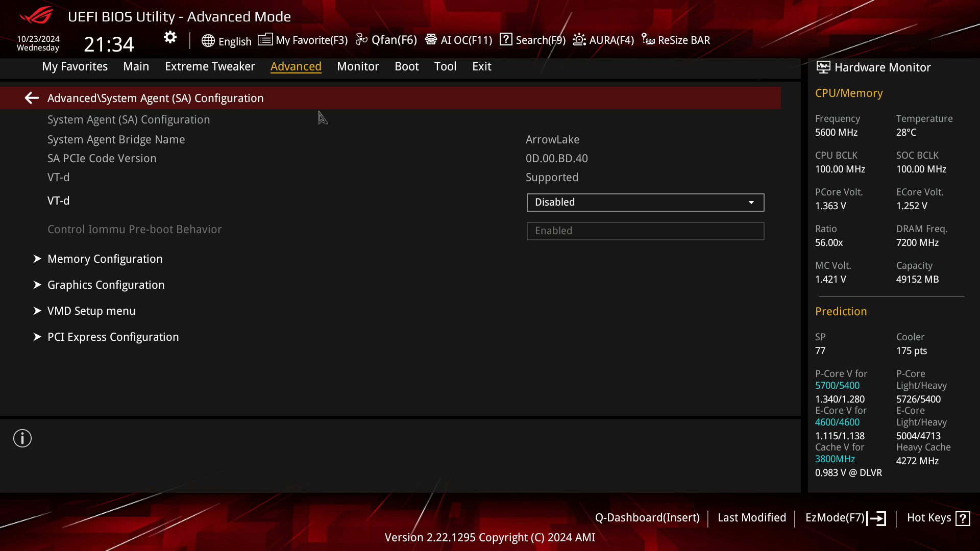Click the info icon at bottom left
The width and height of the screenshot is (980, 551).
[22, 438]
